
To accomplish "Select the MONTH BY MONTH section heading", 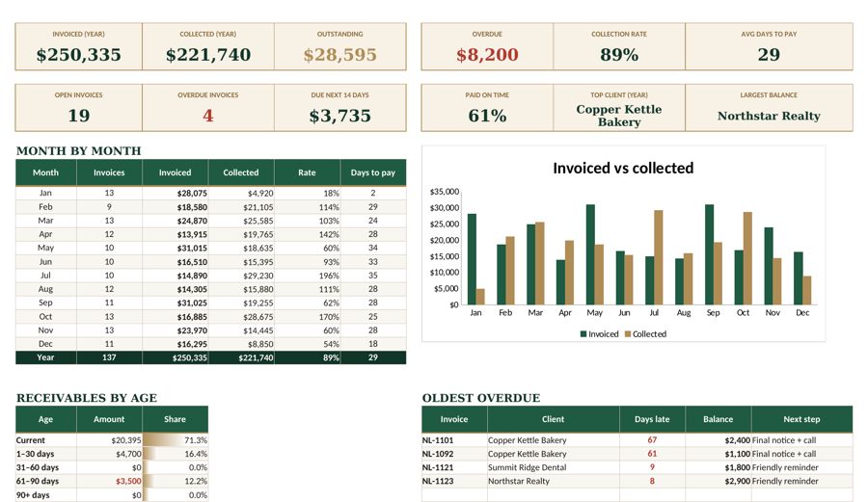I will [79, 151].
